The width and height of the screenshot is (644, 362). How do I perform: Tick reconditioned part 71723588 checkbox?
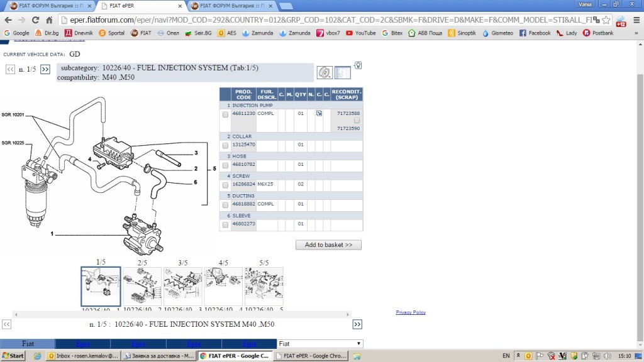[x=357, y=120]
